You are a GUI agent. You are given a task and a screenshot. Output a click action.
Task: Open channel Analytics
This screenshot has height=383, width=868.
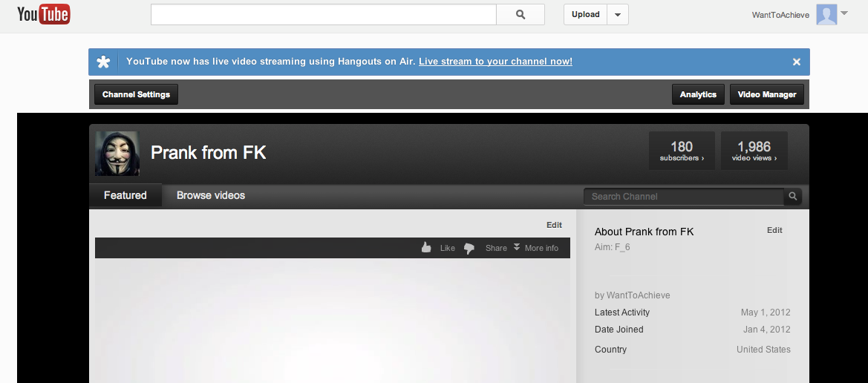pyautogui.click(x=698, y=94)
